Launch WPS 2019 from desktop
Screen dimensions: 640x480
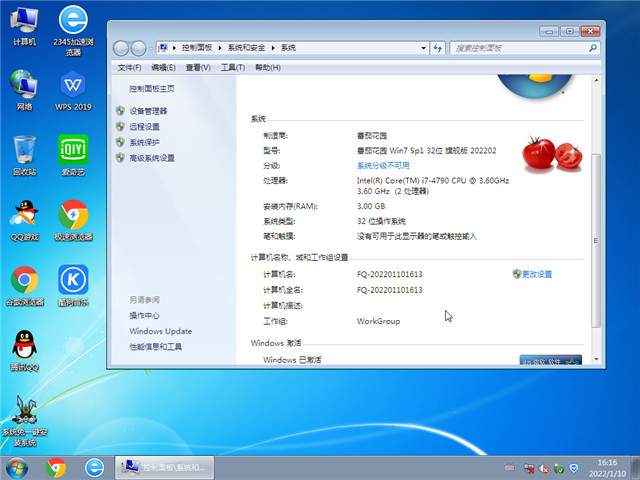click(x=73, y=91)
